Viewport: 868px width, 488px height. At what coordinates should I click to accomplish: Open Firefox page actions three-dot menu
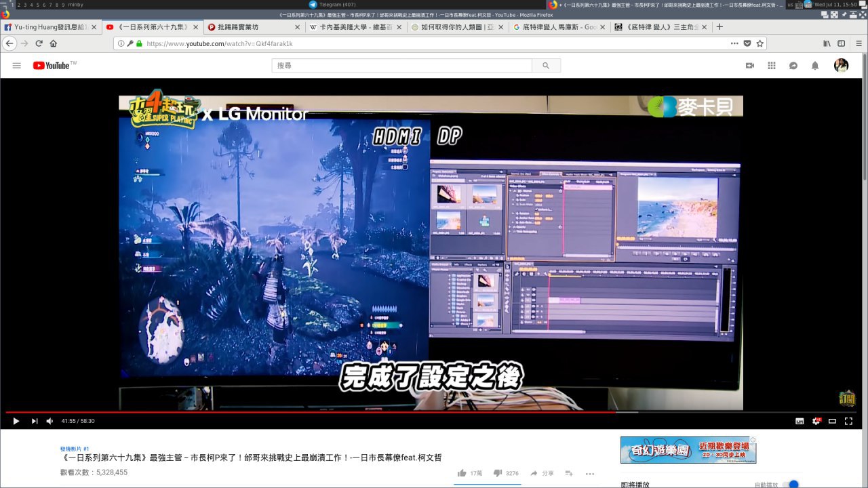tap(734, 43)
